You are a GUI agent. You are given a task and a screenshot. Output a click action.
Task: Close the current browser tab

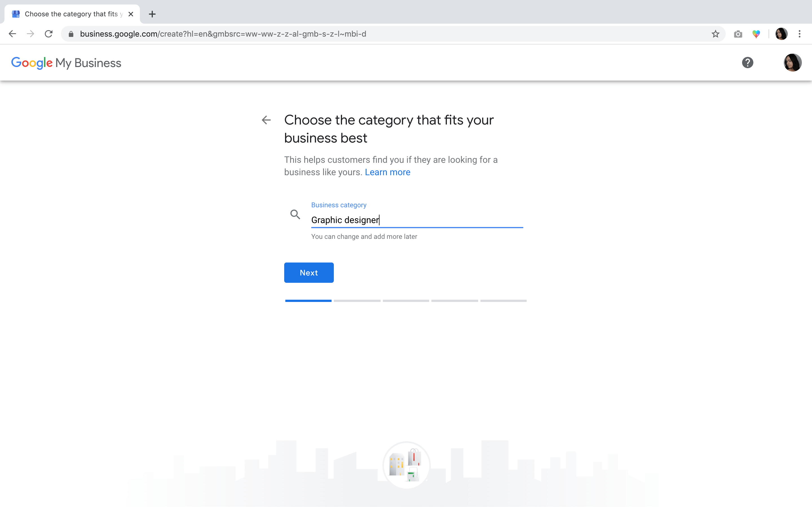(x=131, y=14)
